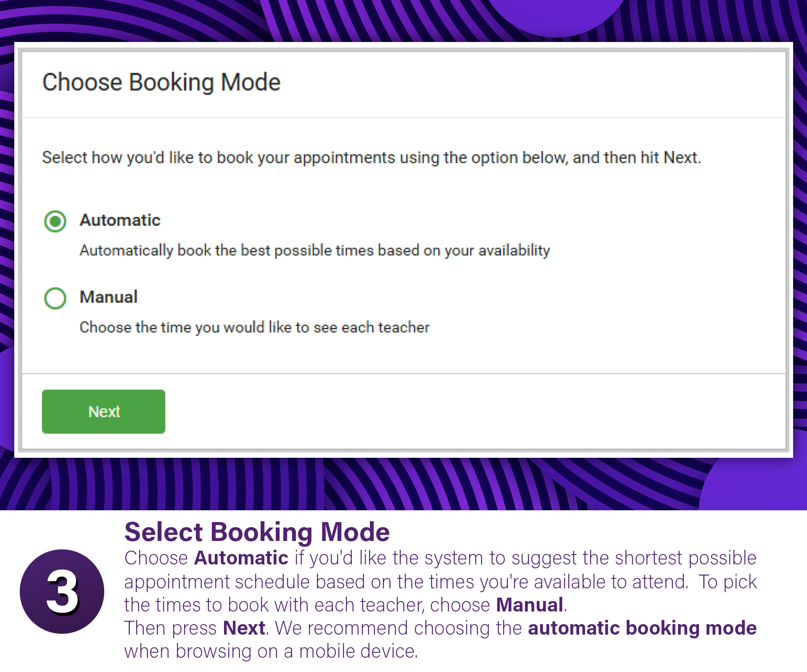Click the purple Select Booking Mode heading
Screen dimensions: 807x672
tap(257, 532)
